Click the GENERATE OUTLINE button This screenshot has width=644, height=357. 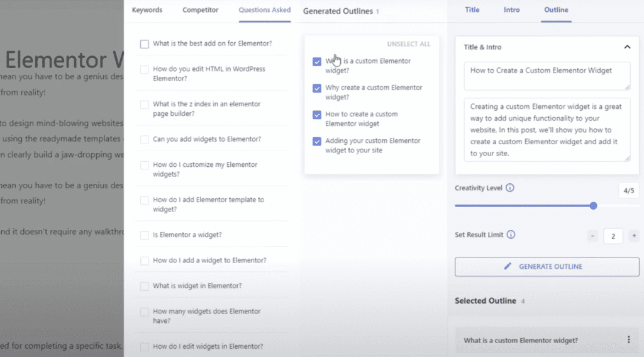547,266
